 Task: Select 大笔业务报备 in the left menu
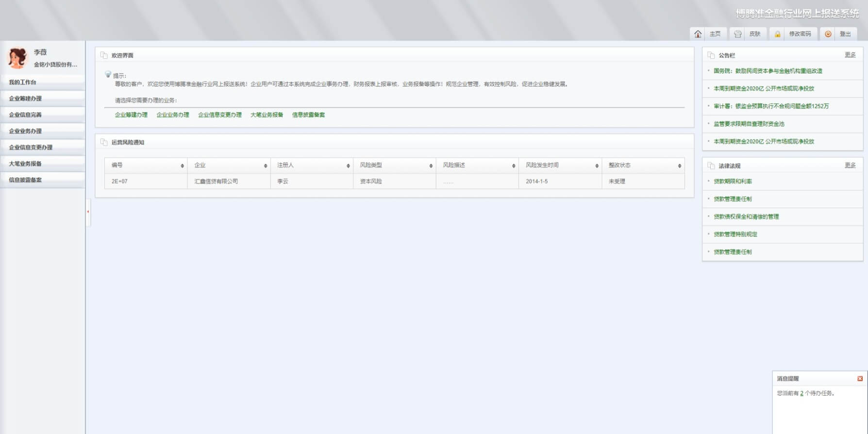25,164
